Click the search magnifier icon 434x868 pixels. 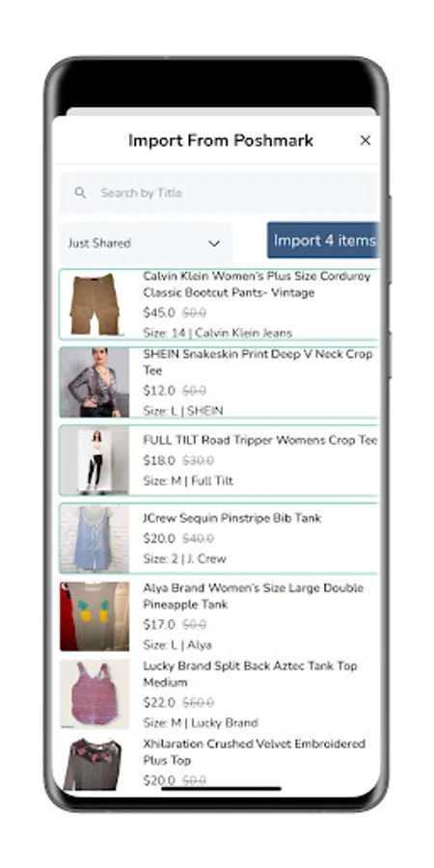tap(80, 193)
